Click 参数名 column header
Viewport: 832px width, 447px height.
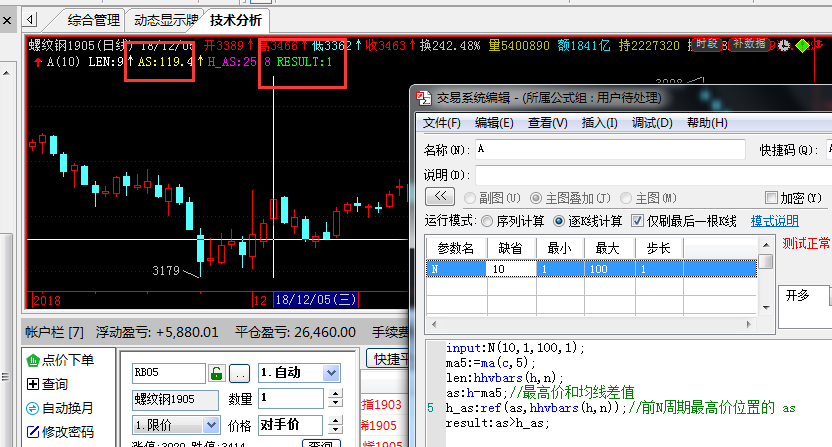click(456, 248)
